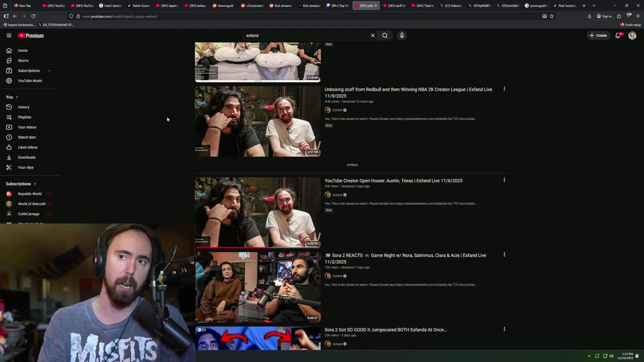The width and height of the screenshot is (644, 362).
Task: Open YouTube Creator Open House video title
Action: 393,180
